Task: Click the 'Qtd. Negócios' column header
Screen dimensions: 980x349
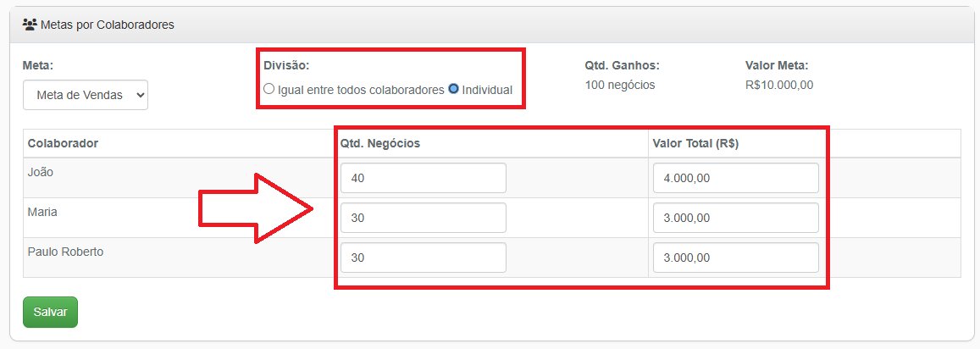Action: pos(380,143)
